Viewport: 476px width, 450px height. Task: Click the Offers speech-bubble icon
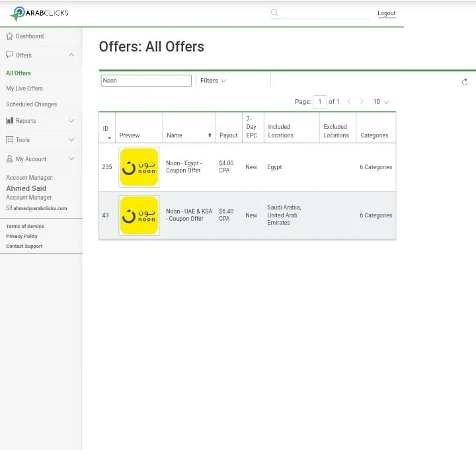[x=10, y=55]
